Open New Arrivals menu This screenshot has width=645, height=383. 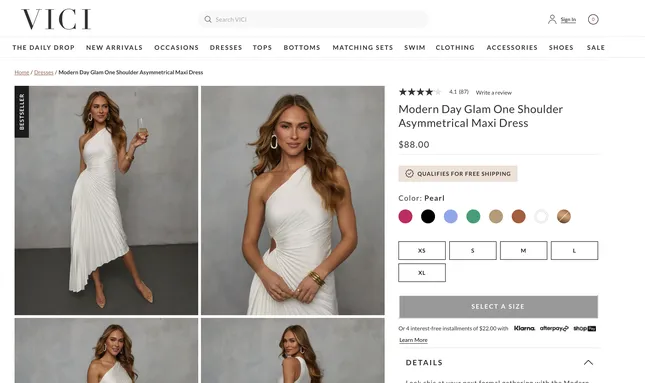point(114,47)
